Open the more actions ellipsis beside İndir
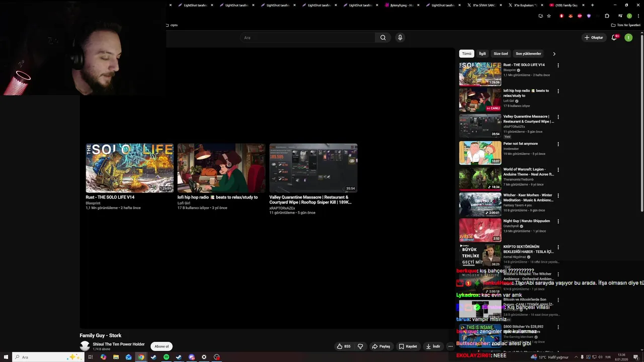Viewport: 644px width, 362px height. 450,346
